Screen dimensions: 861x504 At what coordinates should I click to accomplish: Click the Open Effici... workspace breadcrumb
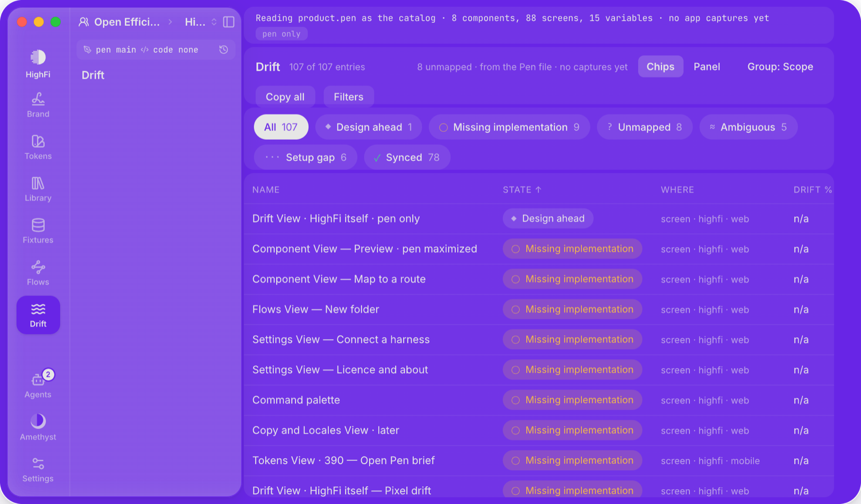pyautogui.click(x=119, y=22)
